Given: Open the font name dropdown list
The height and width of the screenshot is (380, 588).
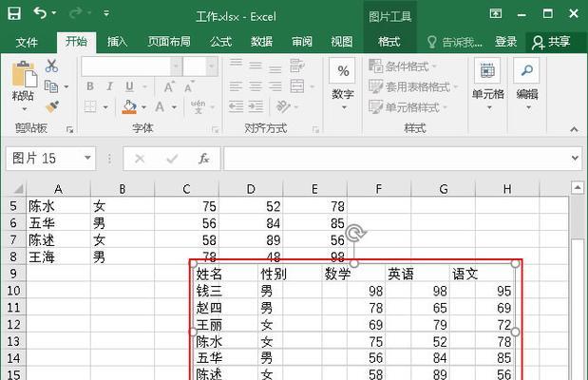Looking at the screenshot, I should click(x=172, y=66).
